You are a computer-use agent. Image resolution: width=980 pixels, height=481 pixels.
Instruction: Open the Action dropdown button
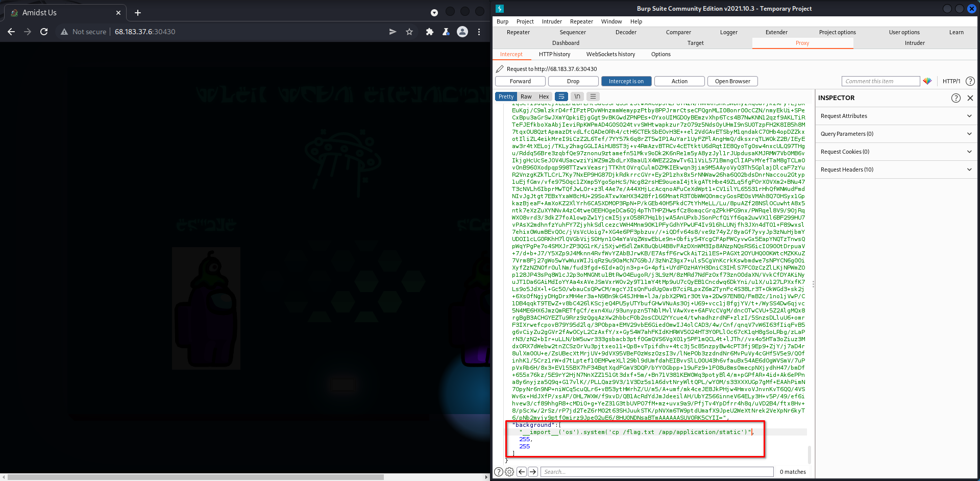click(679, 81)
